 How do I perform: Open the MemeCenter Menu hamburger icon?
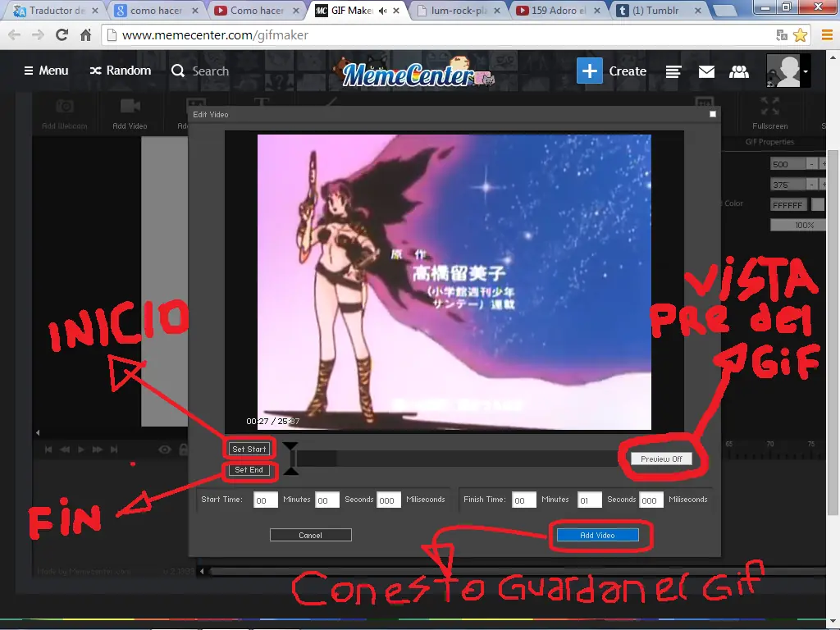(x=29, y=71)
